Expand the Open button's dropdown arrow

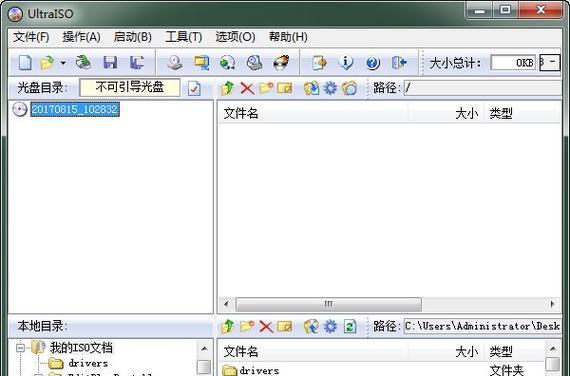click(x=63, y=63)
